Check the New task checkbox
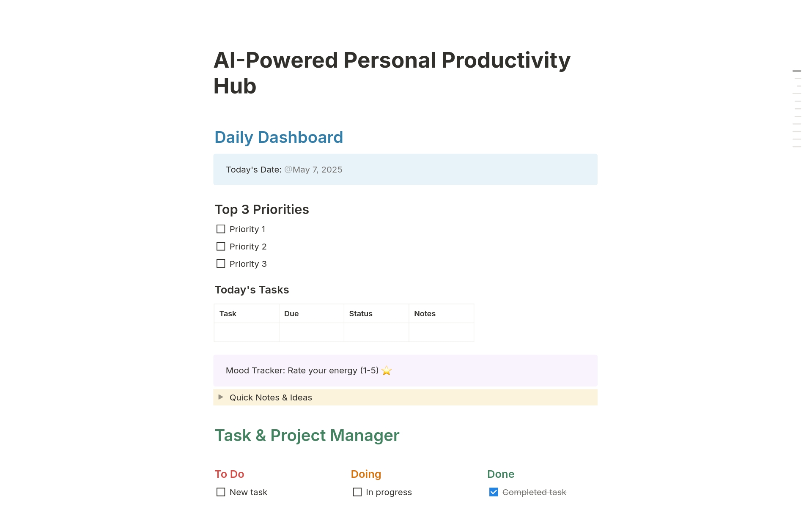This screenshot has height=507, width=812. click(221, 492)
